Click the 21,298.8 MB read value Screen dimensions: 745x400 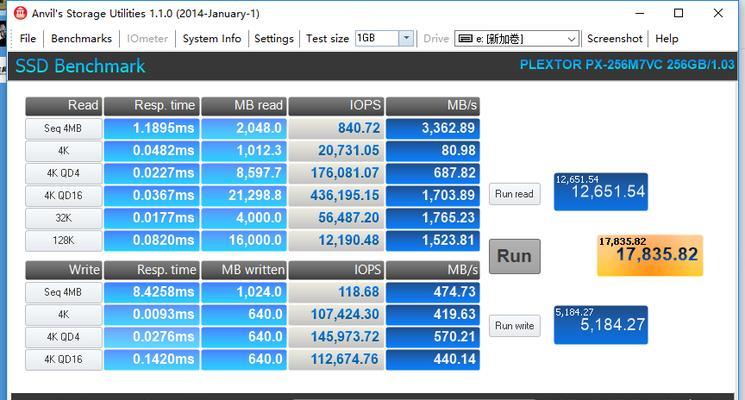pos(244,195)
